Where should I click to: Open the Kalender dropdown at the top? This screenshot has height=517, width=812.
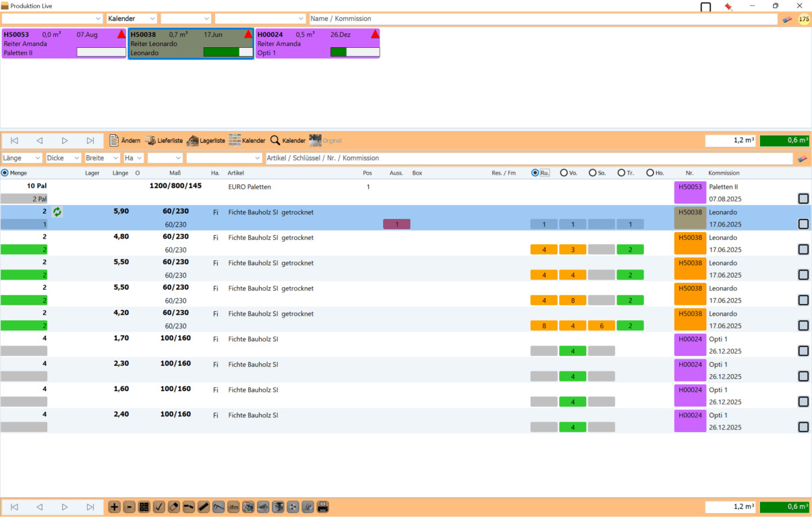[132, 19]
